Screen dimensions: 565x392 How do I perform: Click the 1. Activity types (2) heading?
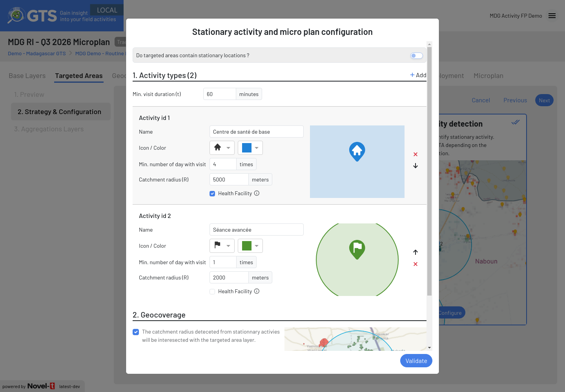(x=165, y=75)
